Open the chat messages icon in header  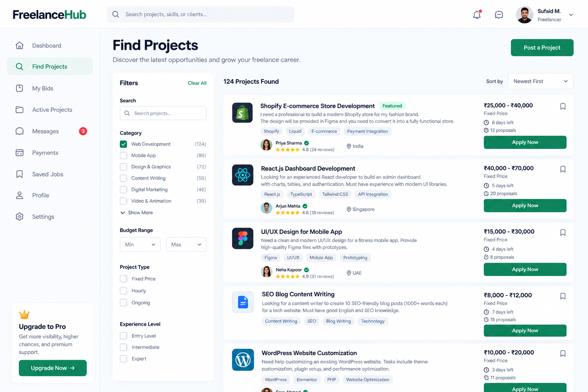click(499, 15)
